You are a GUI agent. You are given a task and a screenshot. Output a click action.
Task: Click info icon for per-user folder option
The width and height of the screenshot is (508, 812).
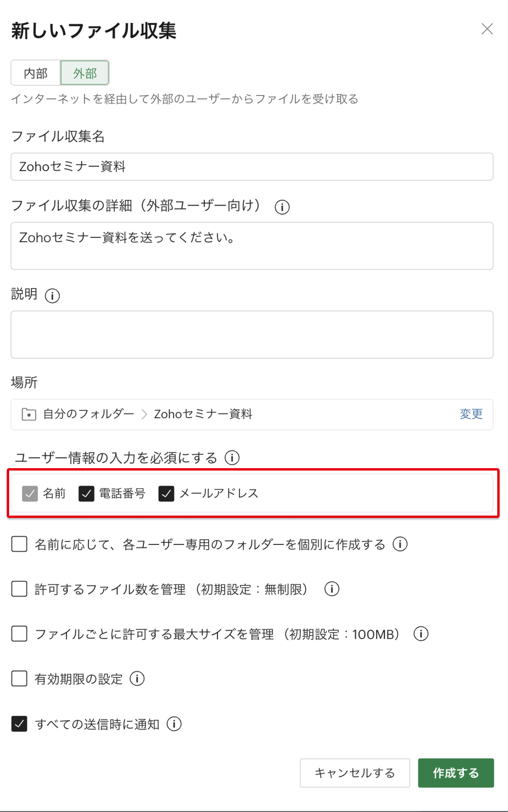(400, 544)
